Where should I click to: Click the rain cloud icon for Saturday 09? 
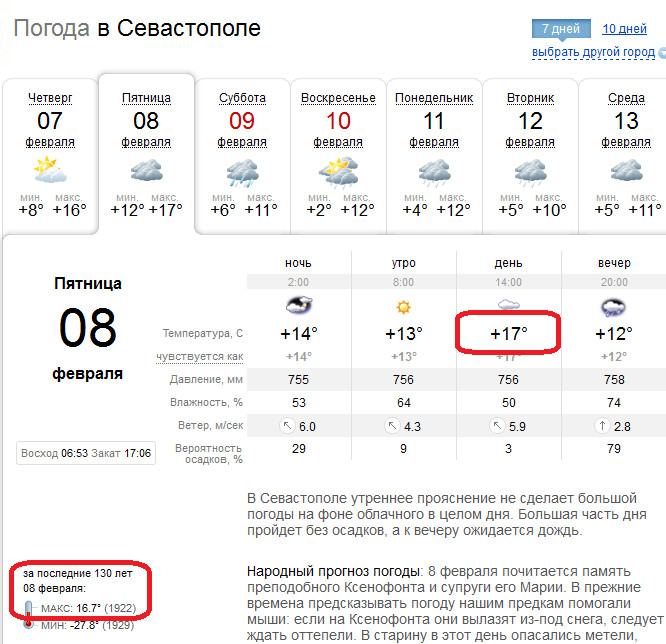click(243, 172)
